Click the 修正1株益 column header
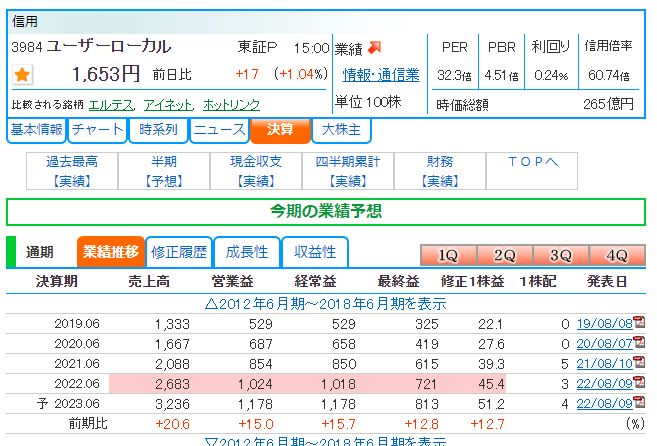 pos(472,281)
